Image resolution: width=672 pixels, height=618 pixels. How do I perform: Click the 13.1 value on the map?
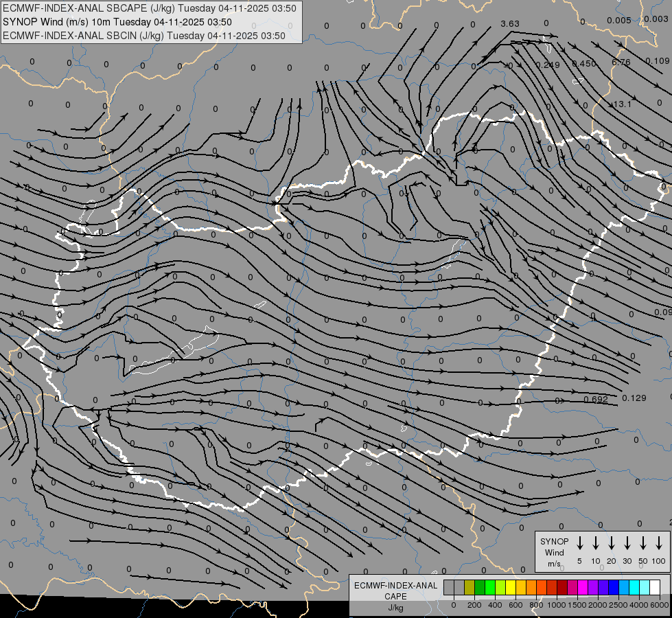click(622, 104)
